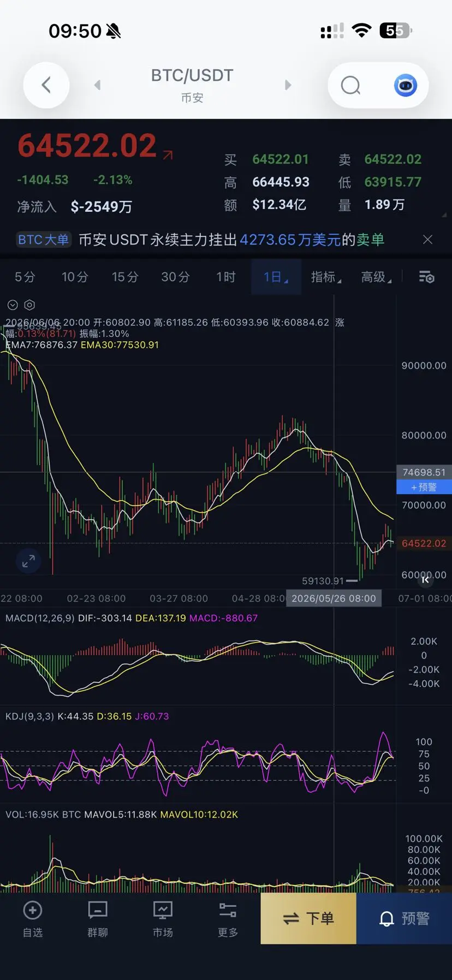Tap the MAVOL10:12.02K label
Image resolution: width=452 pixels, height=980 pixels.
pyautogui.click(x=199, y=815)
